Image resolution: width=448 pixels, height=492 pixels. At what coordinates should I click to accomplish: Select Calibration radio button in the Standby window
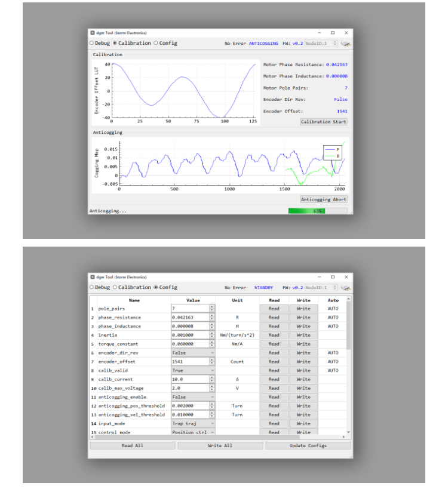[115, 287]
